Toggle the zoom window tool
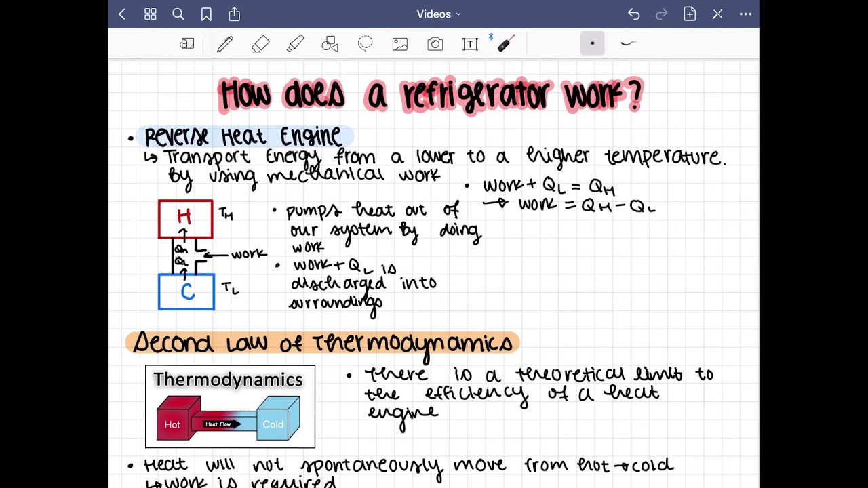868x488 pixels. 187,44
